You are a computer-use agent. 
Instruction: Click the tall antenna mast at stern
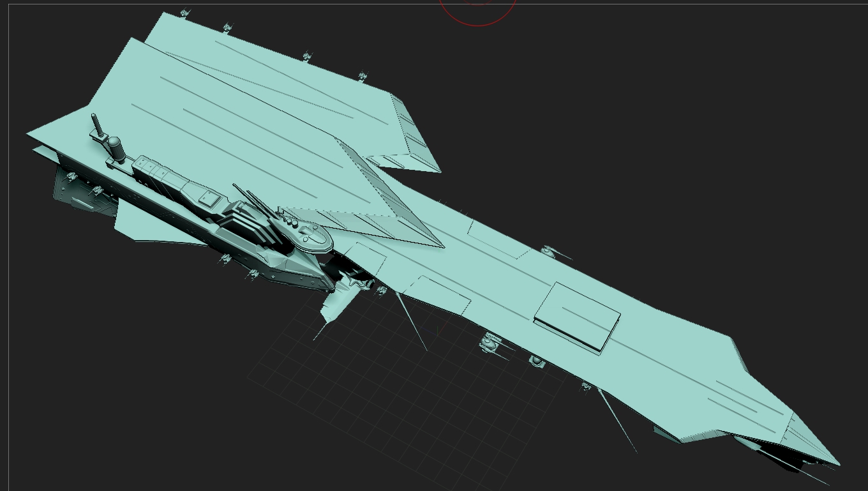(96, 124)
